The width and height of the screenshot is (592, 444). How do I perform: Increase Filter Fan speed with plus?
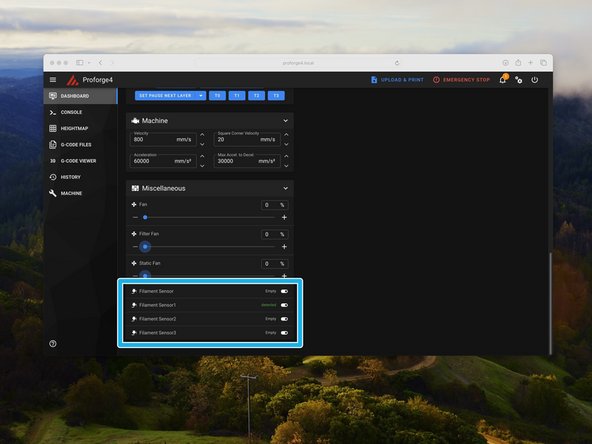(284, 247)
